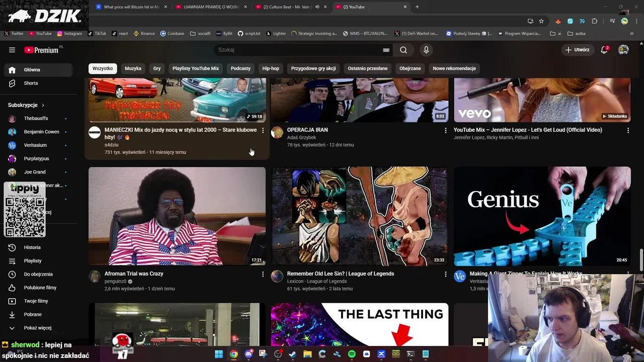
Task: Play the Remember Old Lee Sin thumbnail
Action: [360, 216]
